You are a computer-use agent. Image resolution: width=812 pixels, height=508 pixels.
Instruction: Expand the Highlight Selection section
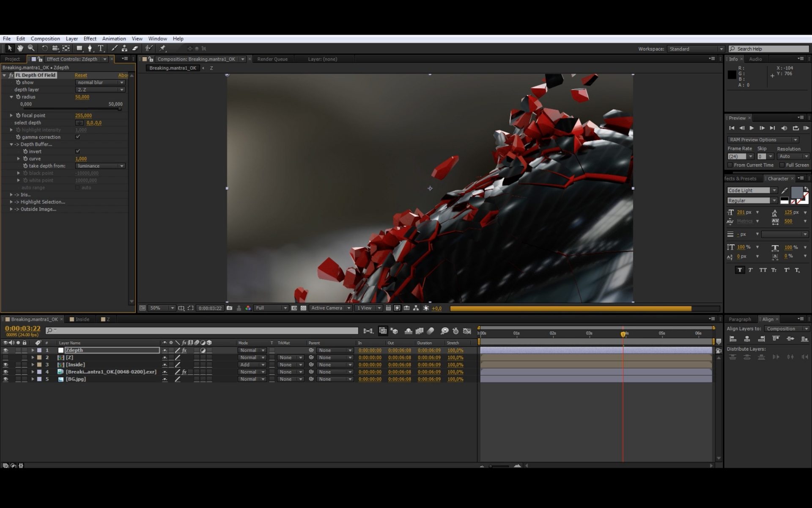click(11, 202)
